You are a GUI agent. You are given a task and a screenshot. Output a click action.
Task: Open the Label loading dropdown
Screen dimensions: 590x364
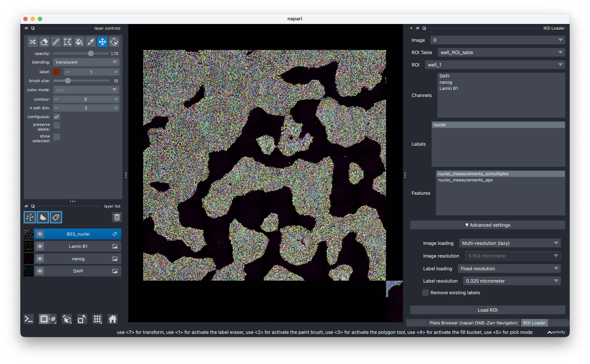coord(509,269)
